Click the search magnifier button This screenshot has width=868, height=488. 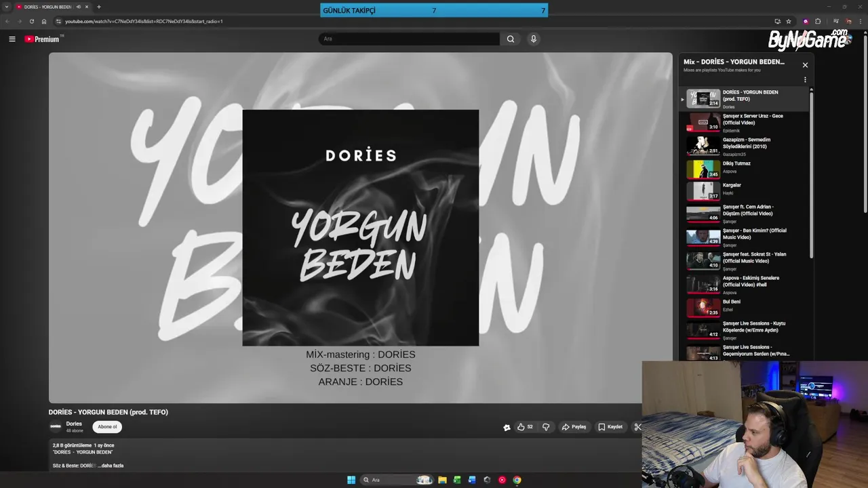click(x=511, y=39)
